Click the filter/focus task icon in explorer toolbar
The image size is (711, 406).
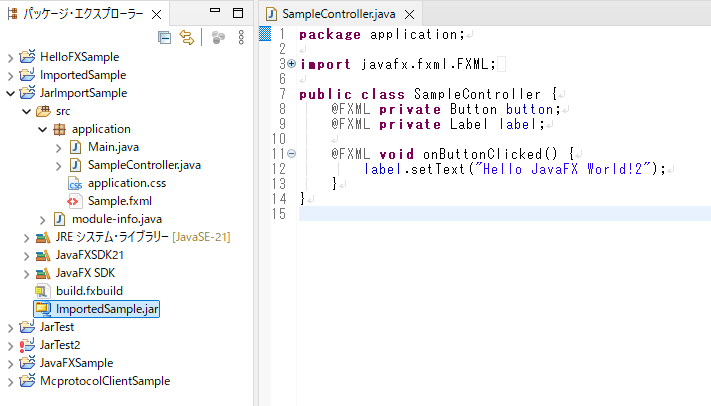(219, 38)
